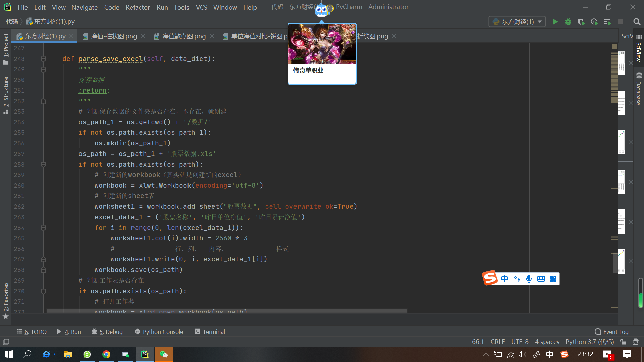This screenshot has width=644, height=362.
Task: Open Google Chrome from taskbar
Action: coord(106,354)
